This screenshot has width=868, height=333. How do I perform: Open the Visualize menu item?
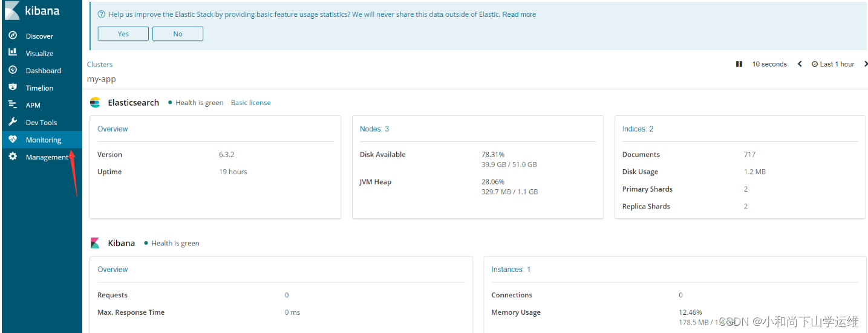41,53
